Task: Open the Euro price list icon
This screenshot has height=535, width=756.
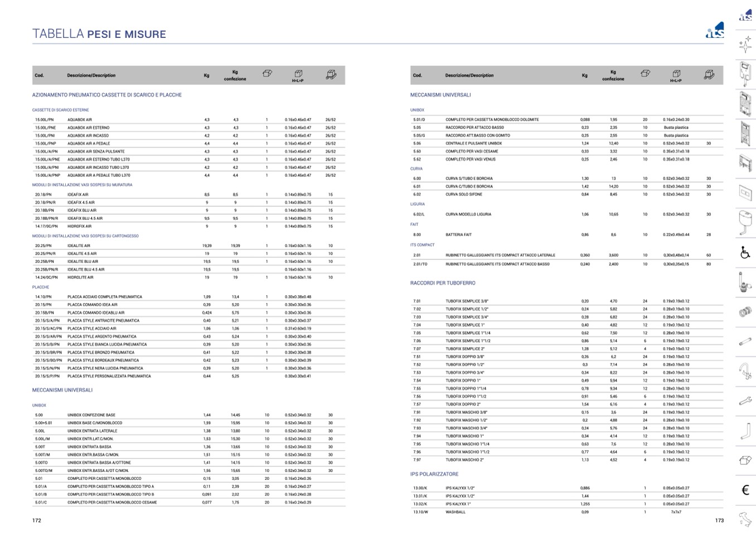Action: coord(745,490)
